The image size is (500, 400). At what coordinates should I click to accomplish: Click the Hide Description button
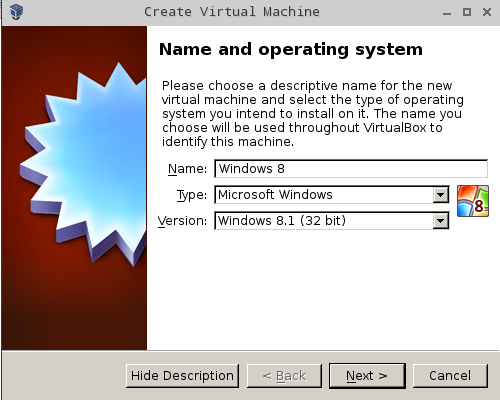[182, 376]
